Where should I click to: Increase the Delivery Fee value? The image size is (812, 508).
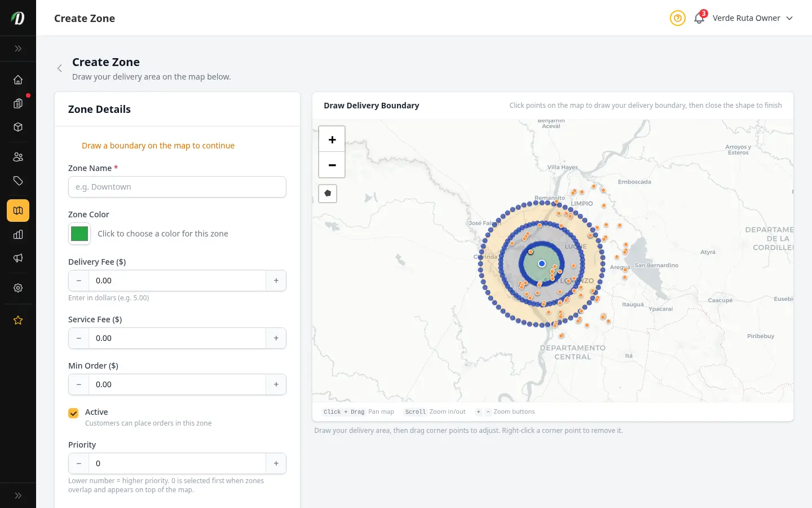tap(276, 281)
